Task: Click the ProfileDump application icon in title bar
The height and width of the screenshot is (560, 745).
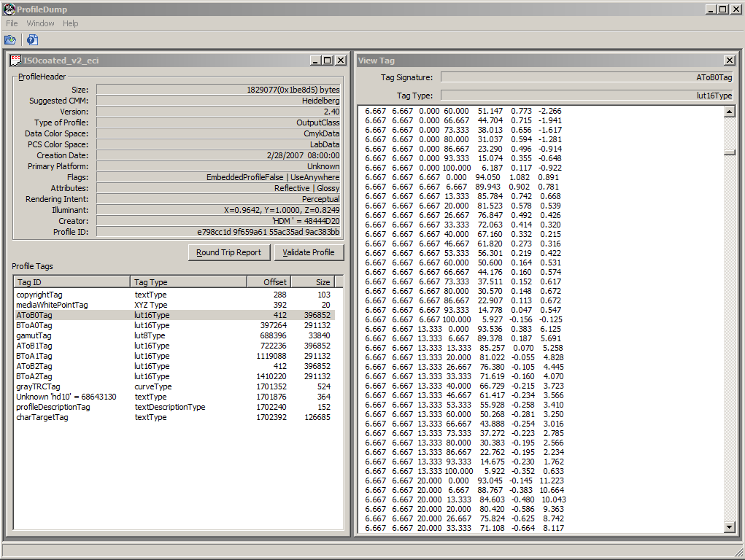Action: coord(9,9)
